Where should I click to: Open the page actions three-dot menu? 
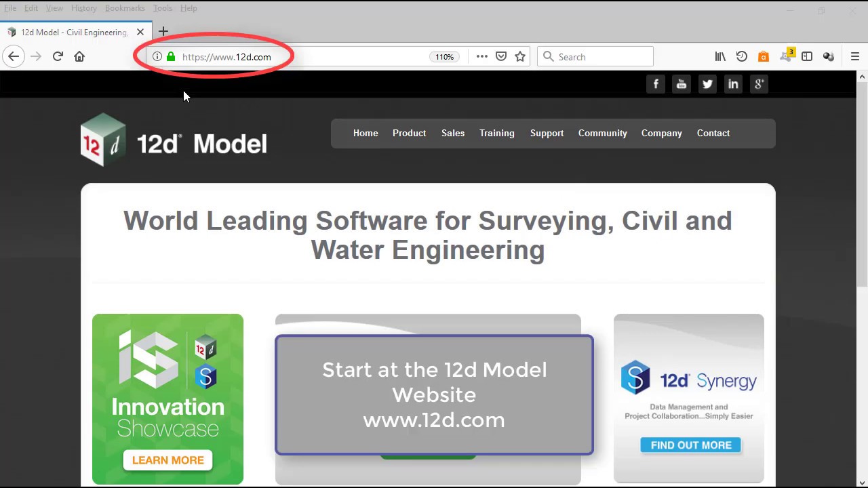[x=482, y=57]
